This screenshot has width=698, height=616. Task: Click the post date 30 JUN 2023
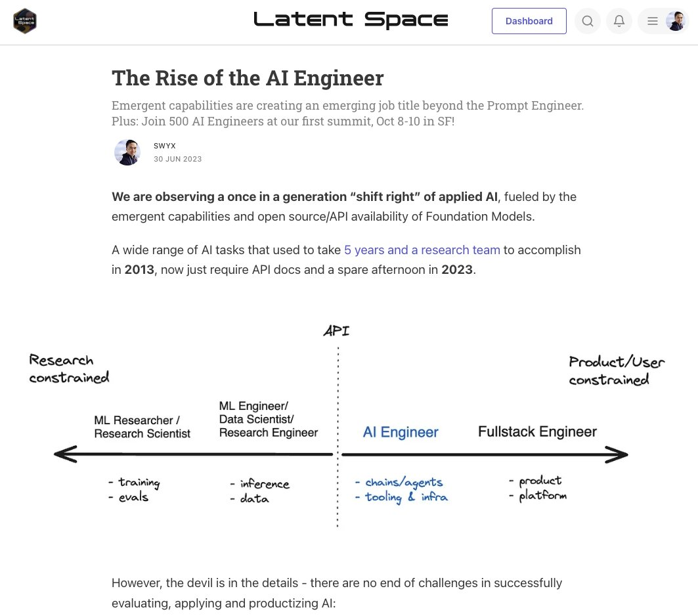coord(177,159)
